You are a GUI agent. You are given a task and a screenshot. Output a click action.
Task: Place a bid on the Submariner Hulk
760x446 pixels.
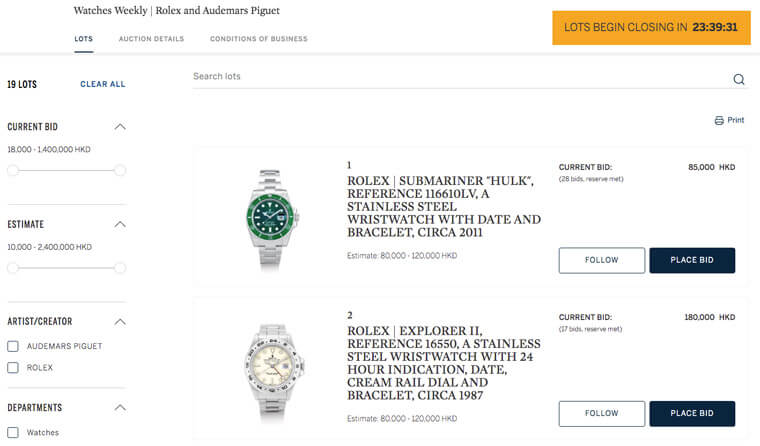tap(692, 260)
